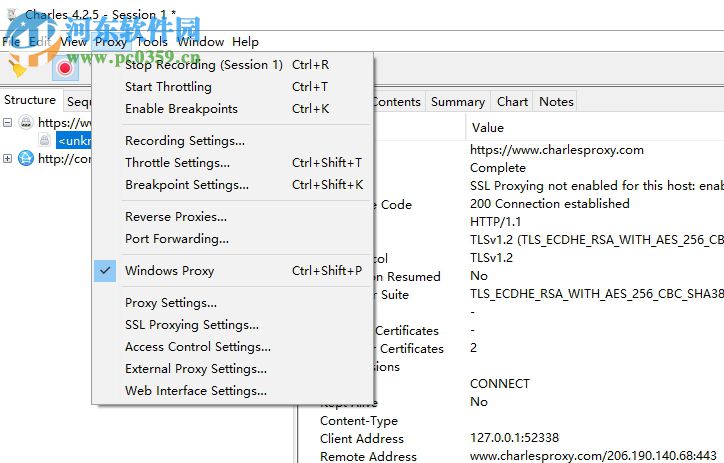
Task: Click the CONNECT method value
Action: pos(500,384)
